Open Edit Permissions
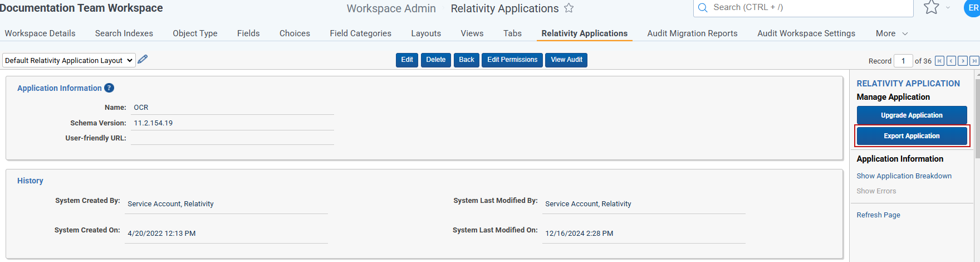 [512, 60]
